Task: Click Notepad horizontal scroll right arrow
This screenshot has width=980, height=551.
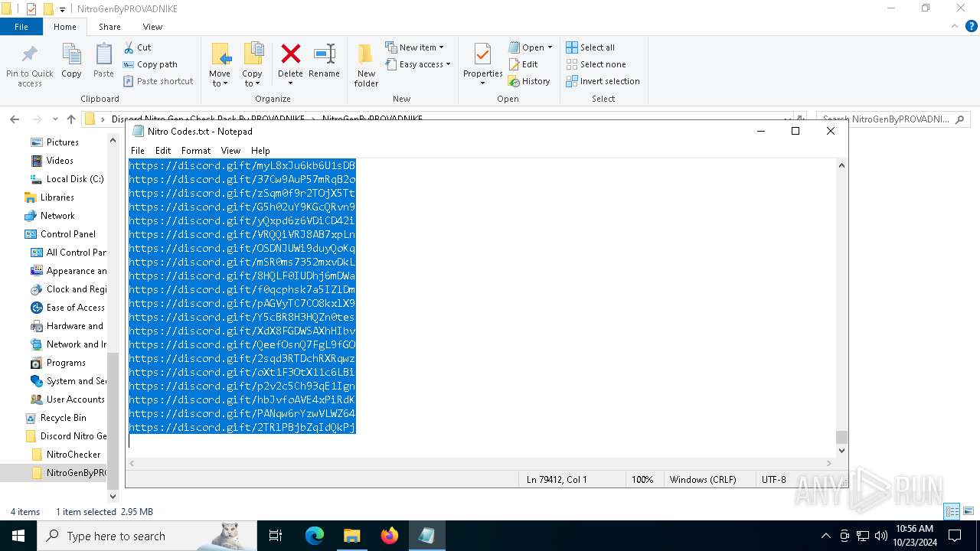Action: tap(828, 464)
